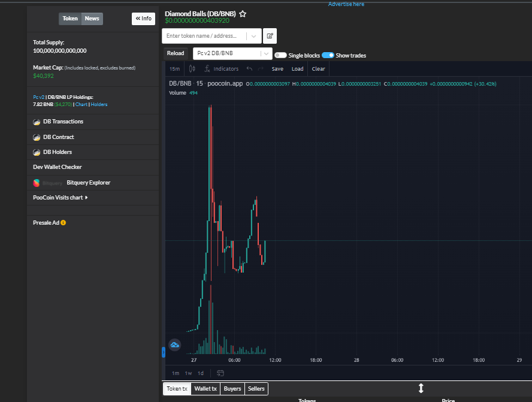Set chart range to 1d

201,373
